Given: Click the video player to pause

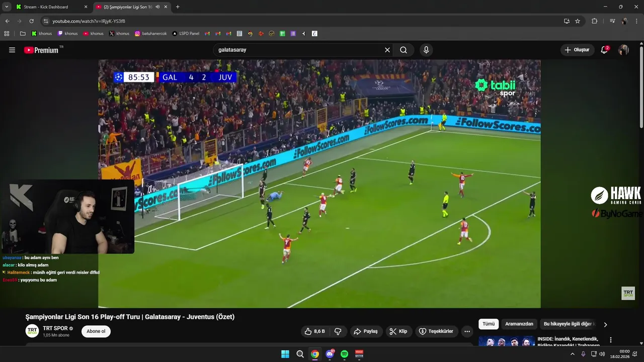Looking at the screenshot, I should (319, 184).
